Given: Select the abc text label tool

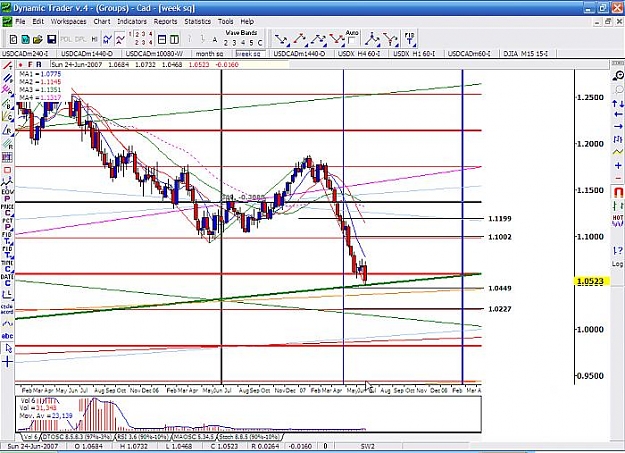Looking at the screenshot, I should (7, 336).
